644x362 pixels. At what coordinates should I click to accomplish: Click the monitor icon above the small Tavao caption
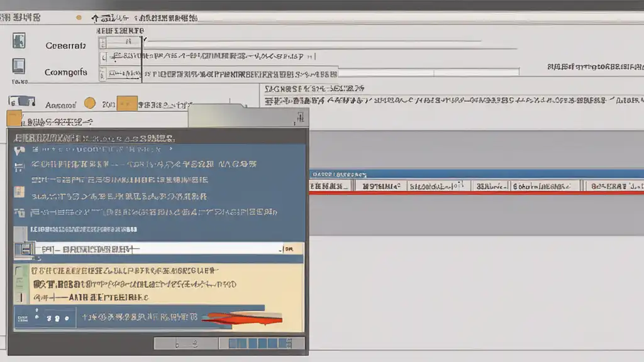(x=18, y=65)
